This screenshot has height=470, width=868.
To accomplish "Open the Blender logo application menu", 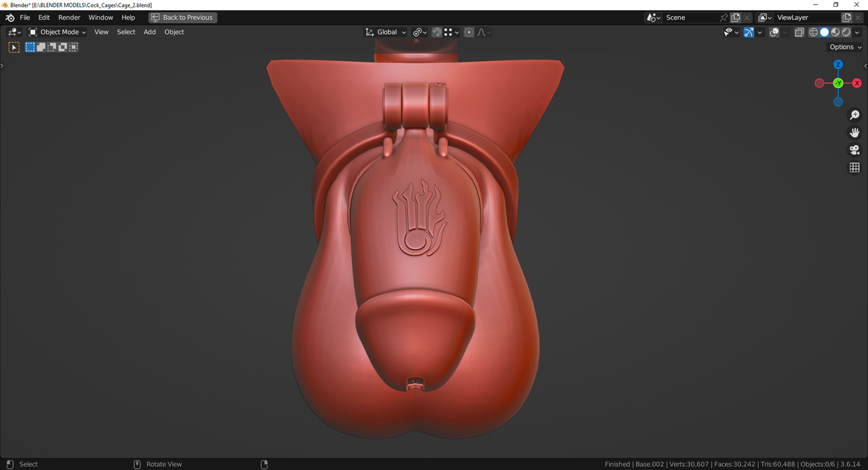I will (9, 18).
